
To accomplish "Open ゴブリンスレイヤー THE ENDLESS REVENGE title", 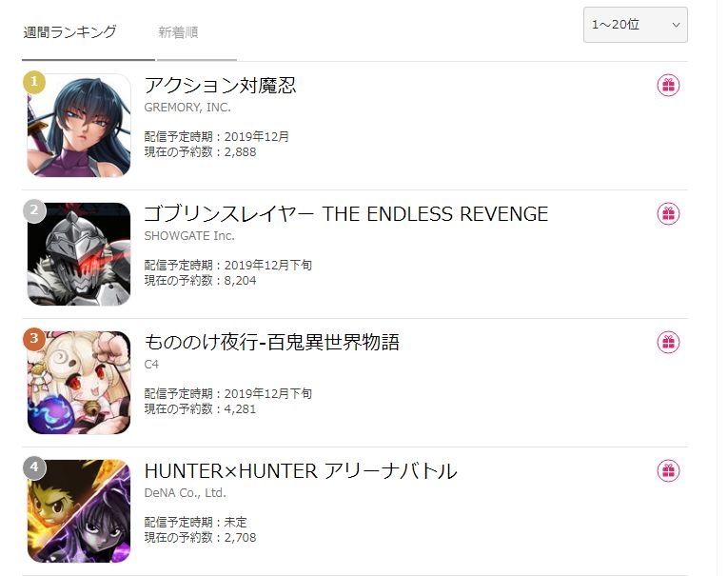I will (346, 213).
